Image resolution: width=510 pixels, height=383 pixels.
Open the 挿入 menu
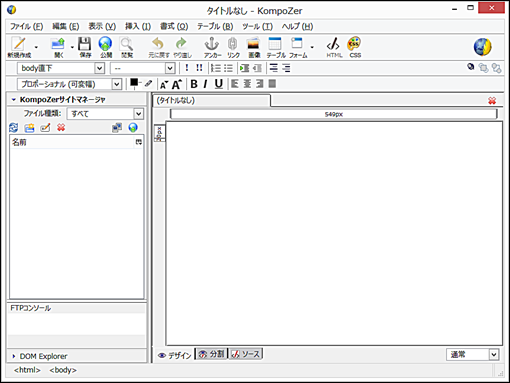138,26
